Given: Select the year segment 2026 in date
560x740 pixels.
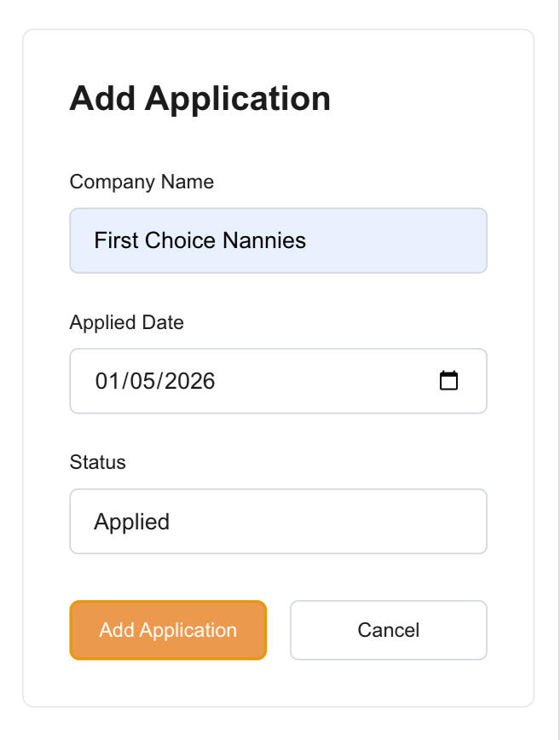Looking at the screenshot, I should [189, 380].
